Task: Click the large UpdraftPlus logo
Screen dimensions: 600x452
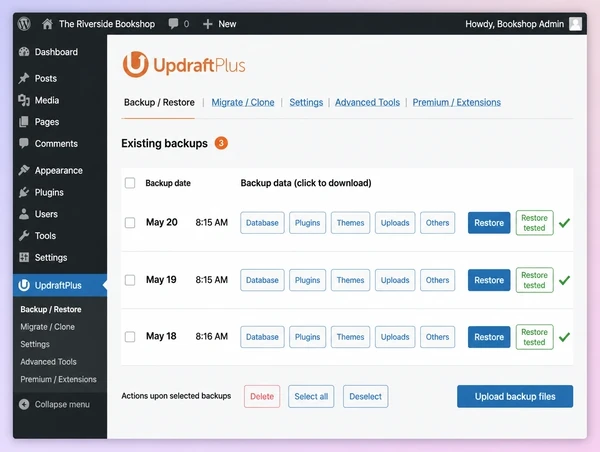Action: tap(184, 65)
